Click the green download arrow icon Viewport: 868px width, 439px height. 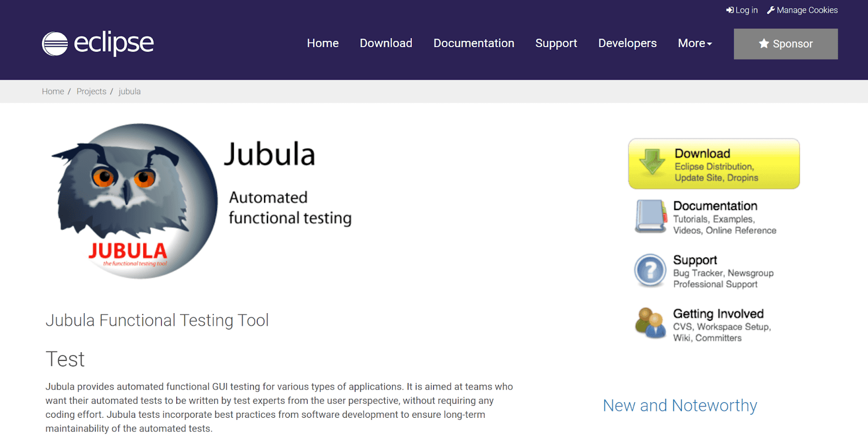[652, 162]
